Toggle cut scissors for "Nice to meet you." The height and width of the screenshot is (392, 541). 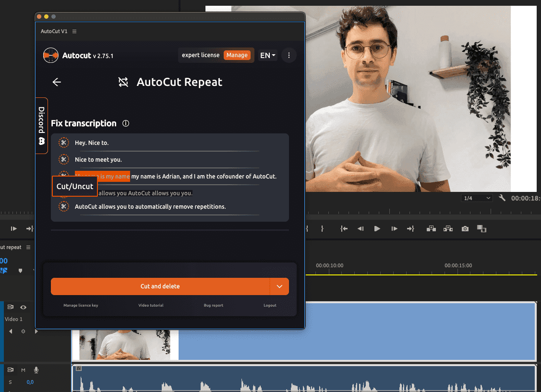(x=63, y=159)
